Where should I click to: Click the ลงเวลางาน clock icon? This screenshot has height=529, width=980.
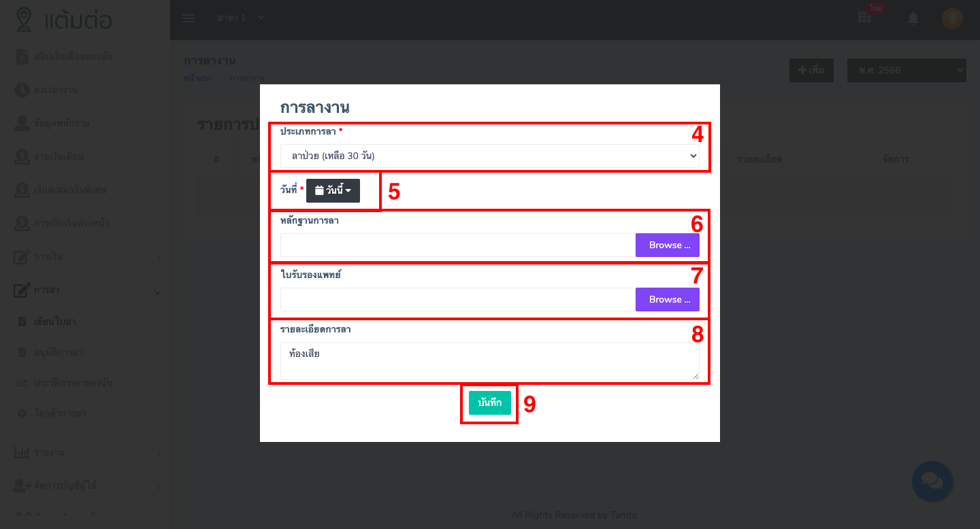point(22,90)
